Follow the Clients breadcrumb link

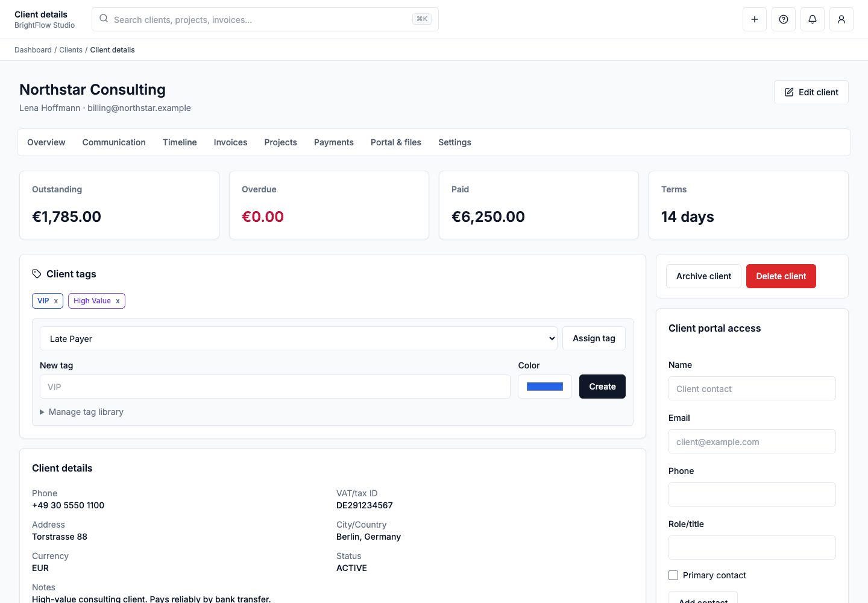pos(71,50)
